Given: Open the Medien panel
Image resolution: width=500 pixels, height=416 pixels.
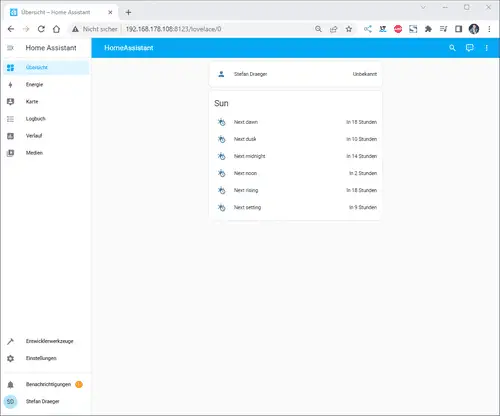Looking at the screenshot, I should click(x=46, y=153).
